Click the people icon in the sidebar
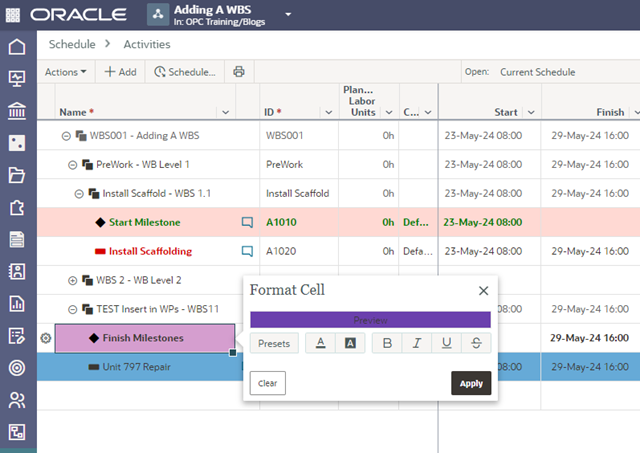 (17, 400)
